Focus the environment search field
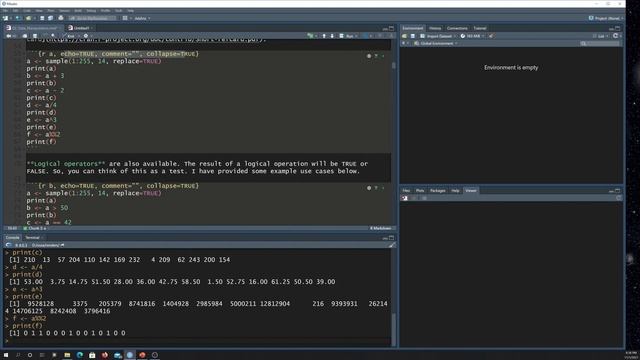 pyautogui.click(x=600, y=43)
